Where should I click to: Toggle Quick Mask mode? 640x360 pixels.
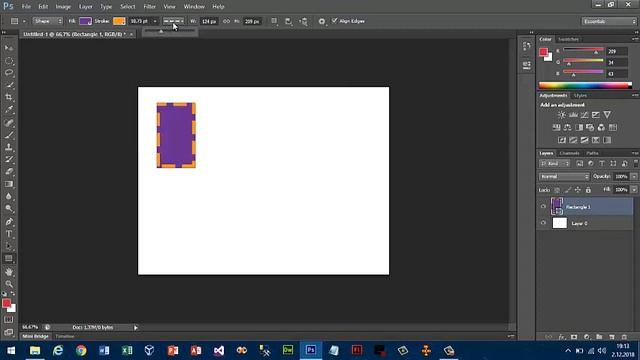pos(9,320)
